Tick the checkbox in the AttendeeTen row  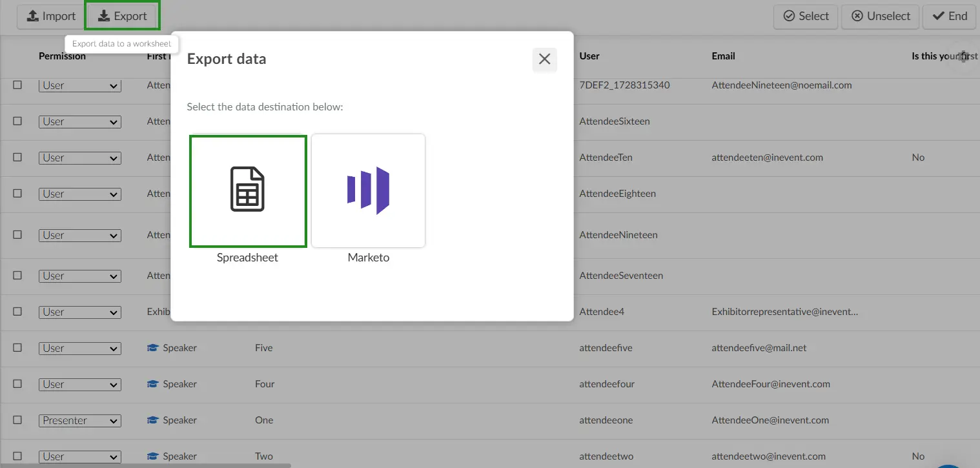pos(17,157)
